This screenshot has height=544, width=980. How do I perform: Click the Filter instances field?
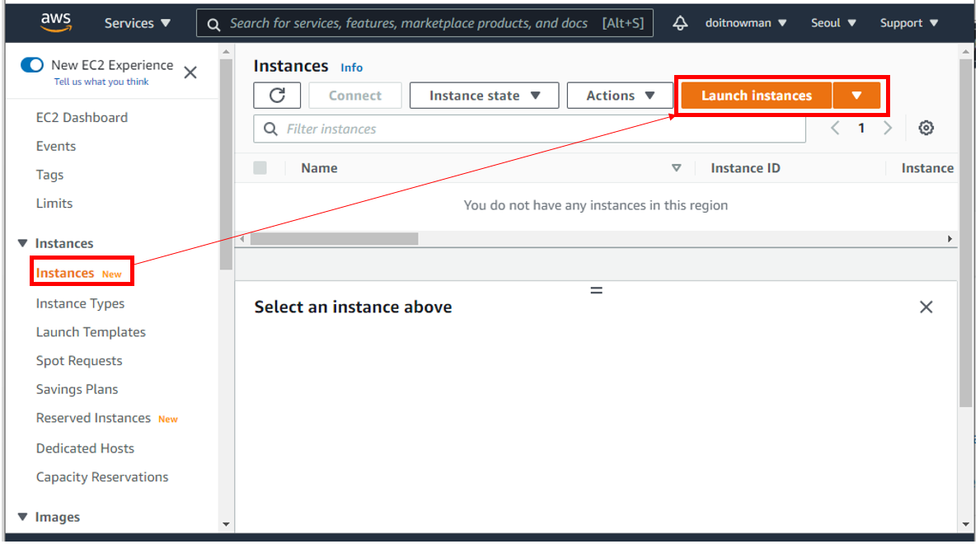click(x=529, y=129)
